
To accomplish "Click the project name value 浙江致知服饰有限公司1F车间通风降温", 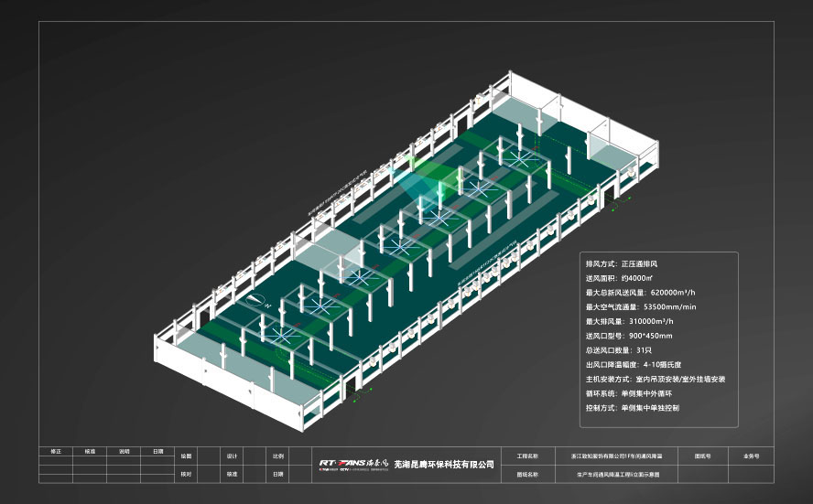I will click(x=616, y=456).
